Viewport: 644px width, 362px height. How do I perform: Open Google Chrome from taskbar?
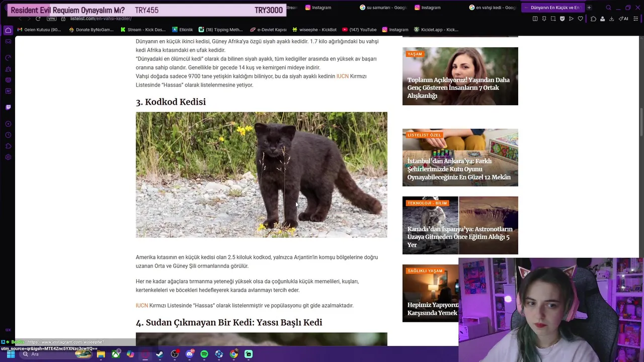234,354
